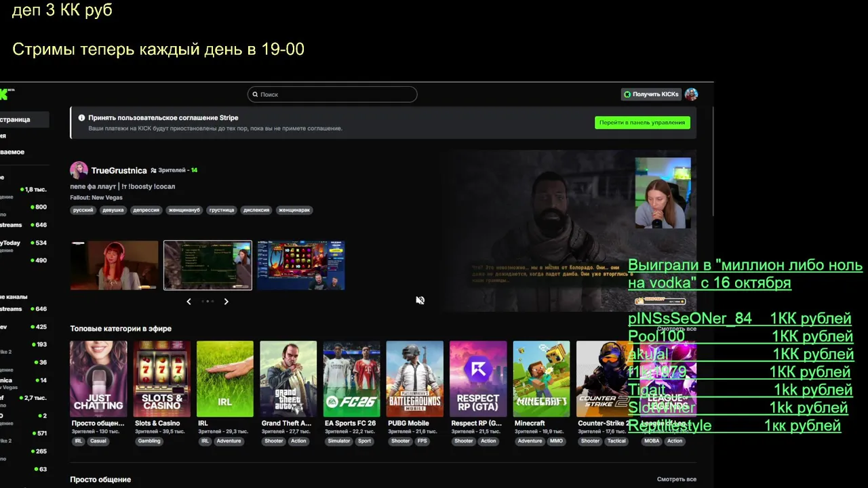
Task: Click the Топовые категории в эфире heading
Action: (x=121, y=329)
